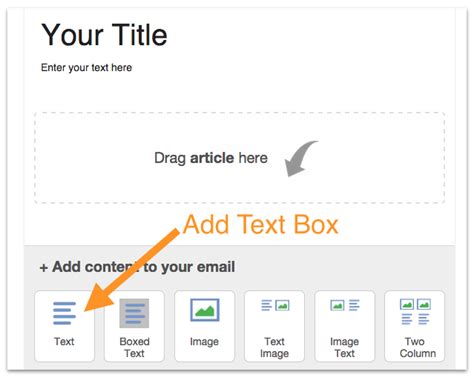Select the Text block lines icon

[x=64, y=313]
